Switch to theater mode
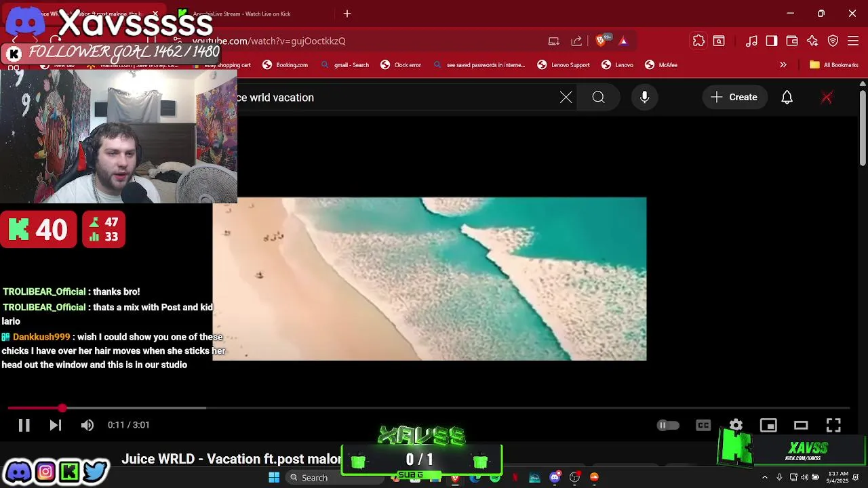Image resolution: width=868 pixels, height=488 pixels. click(x=801, y=425)
